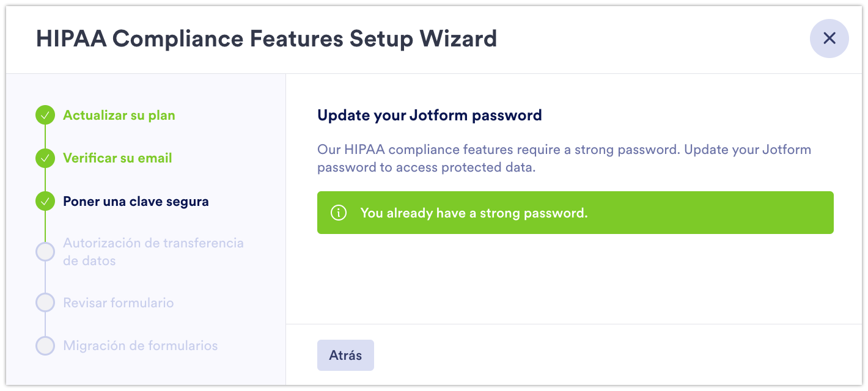Go to the Actualizar su plan step
The height and width of the screenshot is (391, 868).
click(119, 115)
